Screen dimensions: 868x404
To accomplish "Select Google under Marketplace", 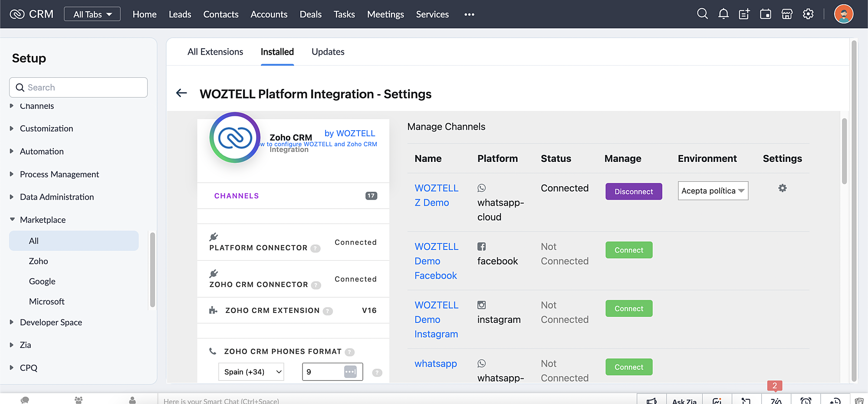I will (42, 281).
